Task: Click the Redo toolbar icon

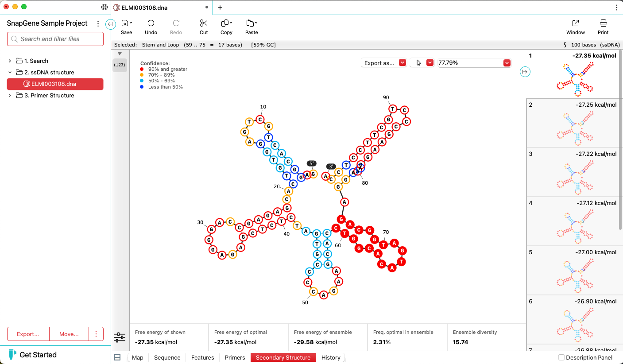Action: coord(176,27)
